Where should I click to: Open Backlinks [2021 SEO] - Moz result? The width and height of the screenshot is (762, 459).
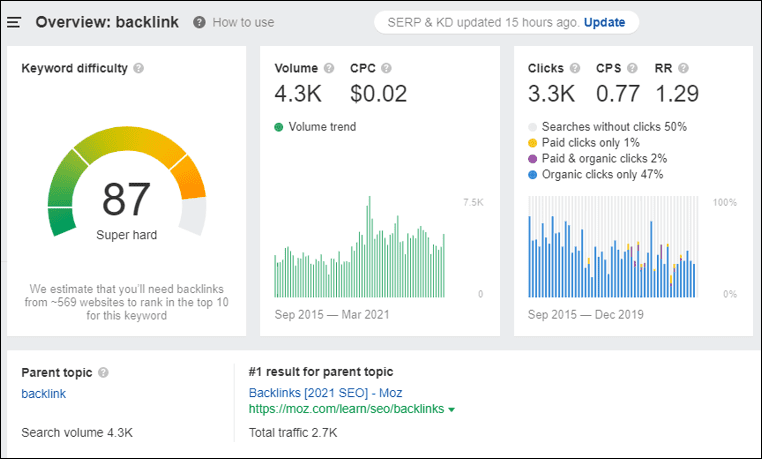click(325, 393)
